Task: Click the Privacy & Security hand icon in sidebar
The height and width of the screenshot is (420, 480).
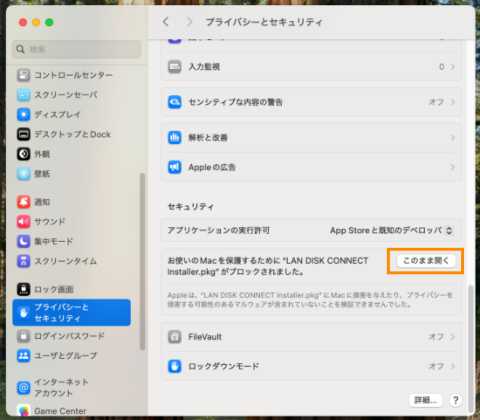Action: (x=23, y=312)
